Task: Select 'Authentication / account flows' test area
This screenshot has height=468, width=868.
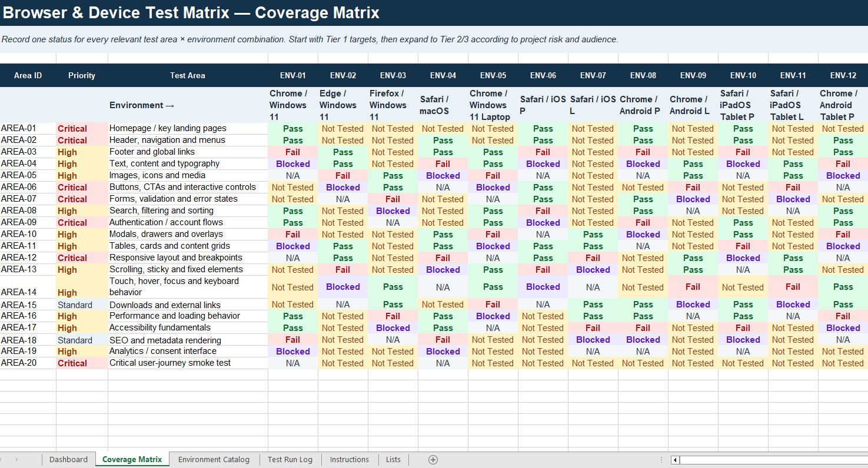Action: (188, 222)
